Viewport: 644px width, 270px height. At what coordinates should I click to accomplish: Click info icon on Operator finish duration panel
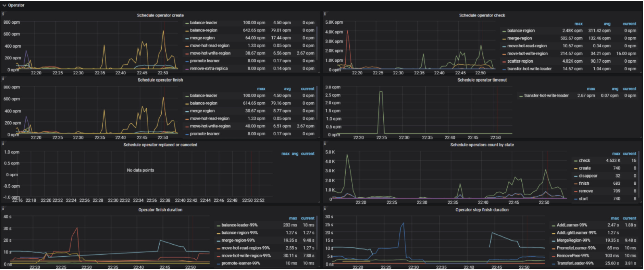tap(3, 208)
